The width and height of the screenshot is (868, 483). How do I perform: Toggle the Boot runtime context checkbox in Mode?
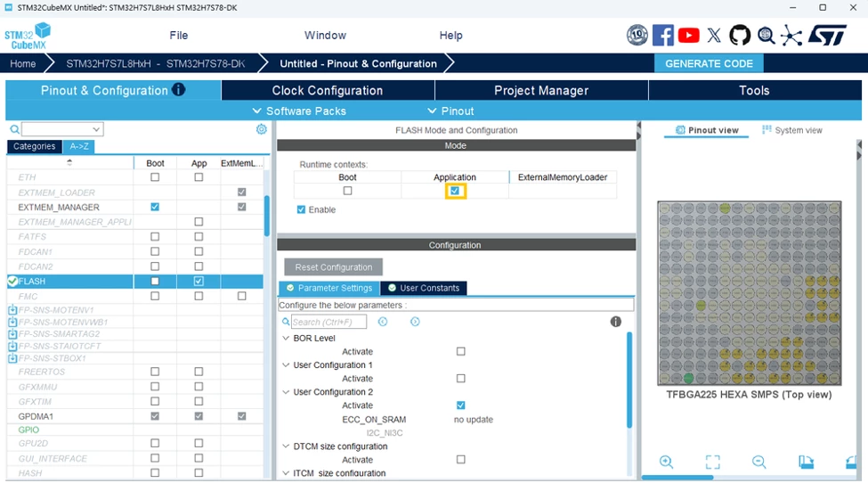pos(347,191)
